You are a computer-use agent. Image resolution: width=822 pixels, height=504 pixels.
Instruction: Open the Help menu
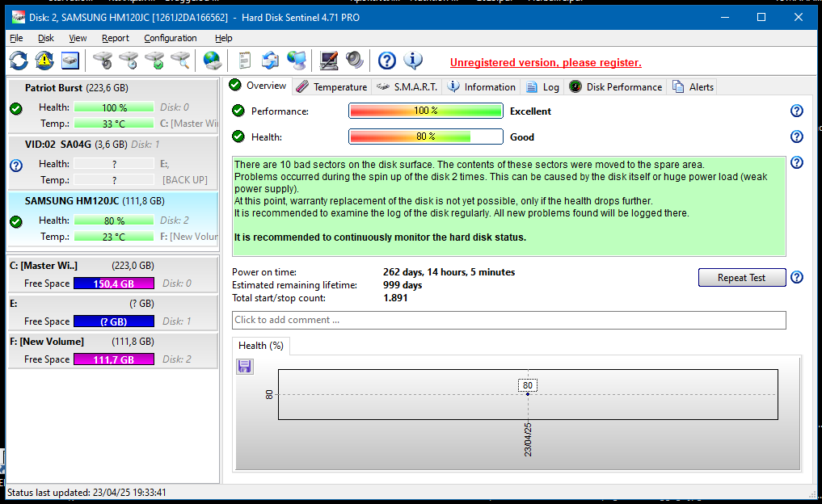click(x=223, y=38)
